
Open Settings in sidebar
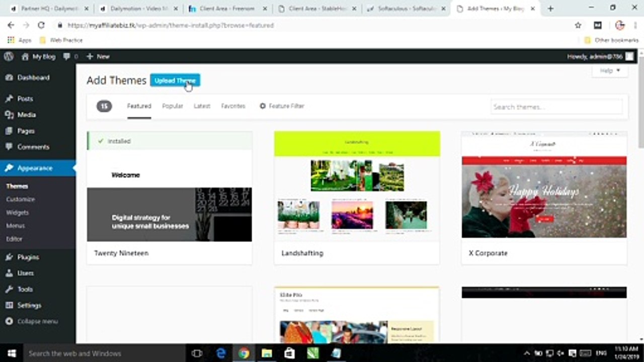point(29,305)
